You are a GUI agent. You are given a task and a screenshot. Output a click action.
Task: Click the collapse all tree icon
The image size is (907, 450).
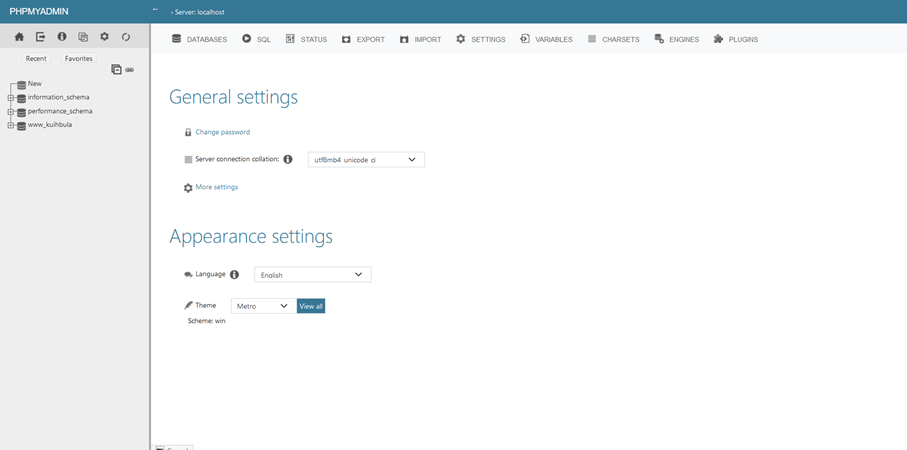tap(116, 70)
